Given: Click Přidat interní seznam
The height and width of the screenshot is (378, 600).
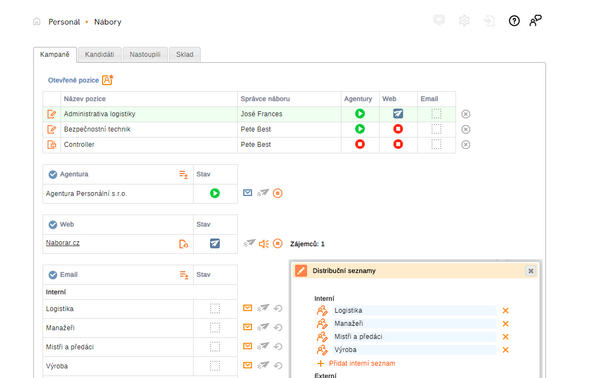Looking at the screenshot, I should pos(362,363).
